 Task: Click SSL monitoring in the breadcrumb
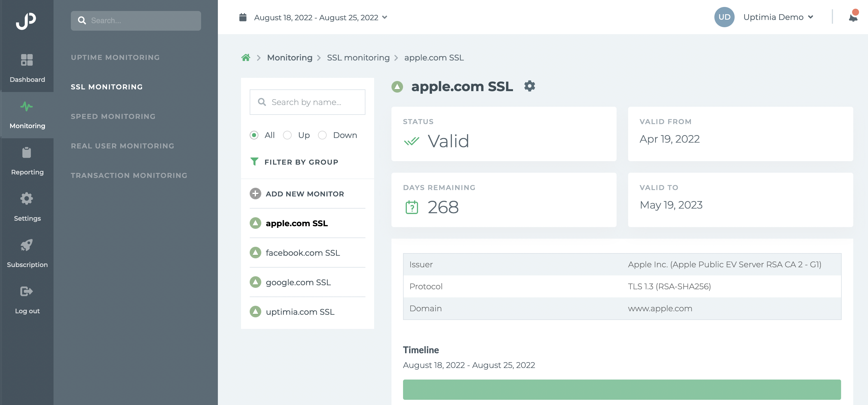358,58
